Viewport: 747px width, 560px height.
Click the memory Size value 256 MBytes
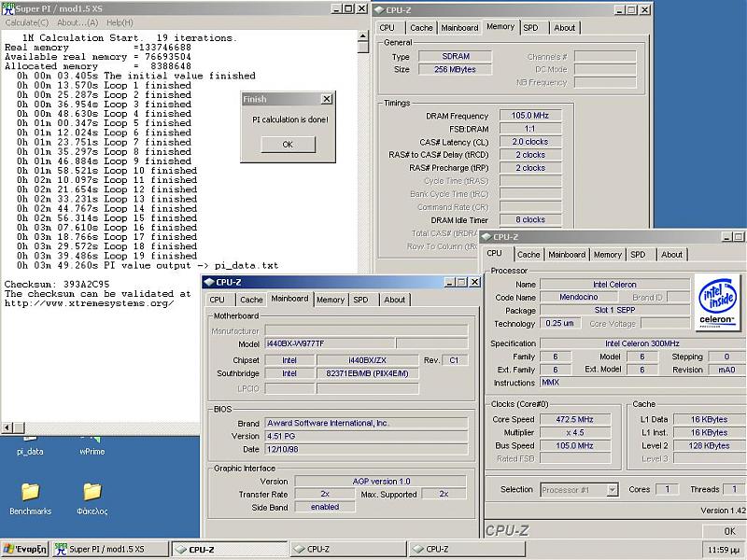[455, 69]
